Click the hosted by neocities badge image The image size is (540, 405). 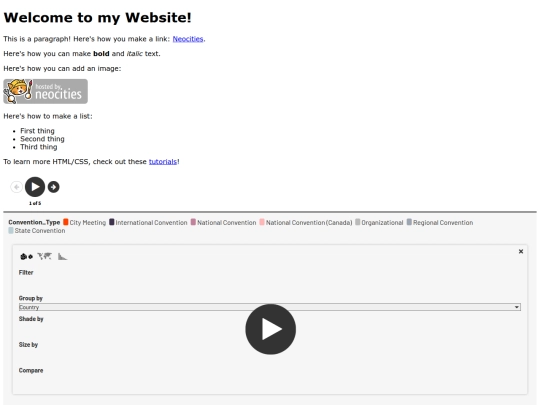tap(45, 91)
